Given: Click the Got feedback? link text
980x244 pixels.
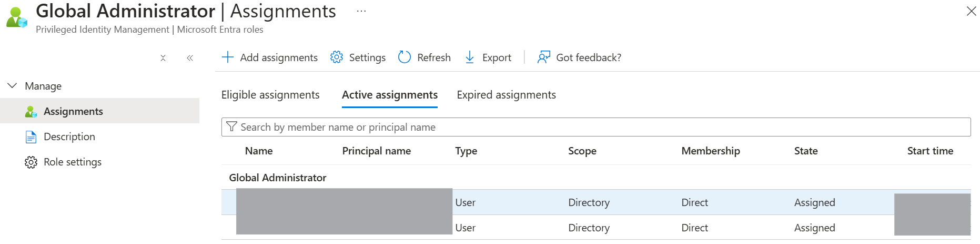Looking at the screenshot, I should 589,57.
